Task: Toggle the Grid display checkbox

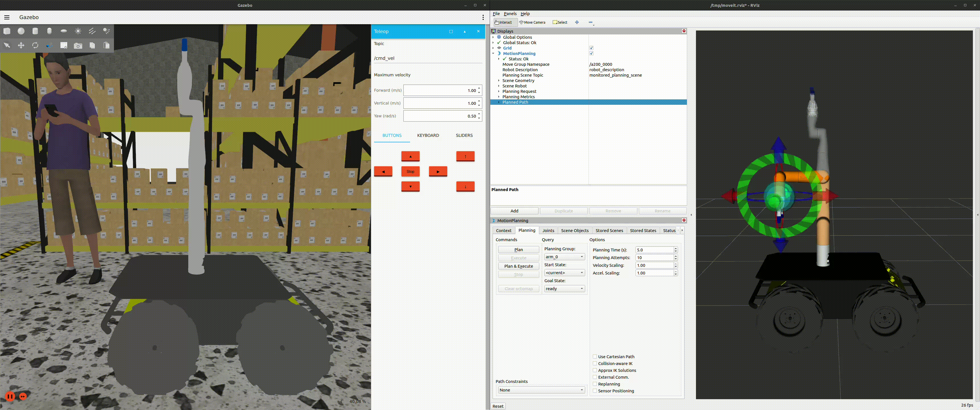Action: 591,48
